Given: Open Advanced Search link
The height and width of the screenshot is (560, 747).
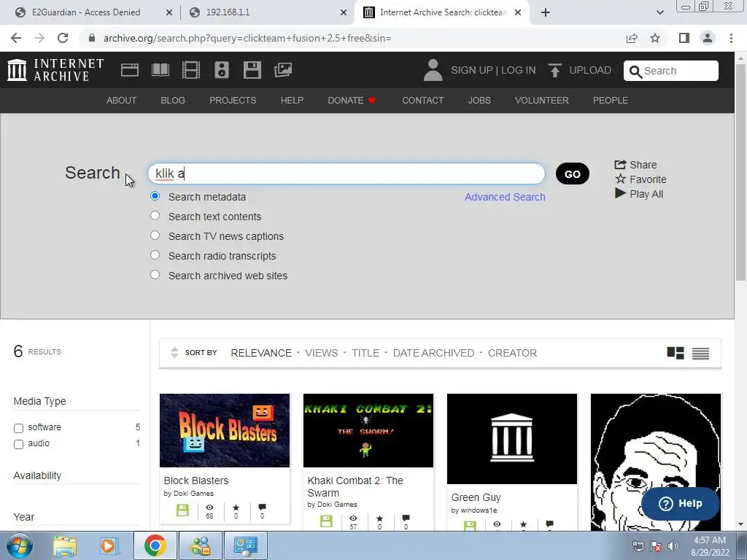Looking at the screenshot, I should pyautogui.click(x=505, y=197).
